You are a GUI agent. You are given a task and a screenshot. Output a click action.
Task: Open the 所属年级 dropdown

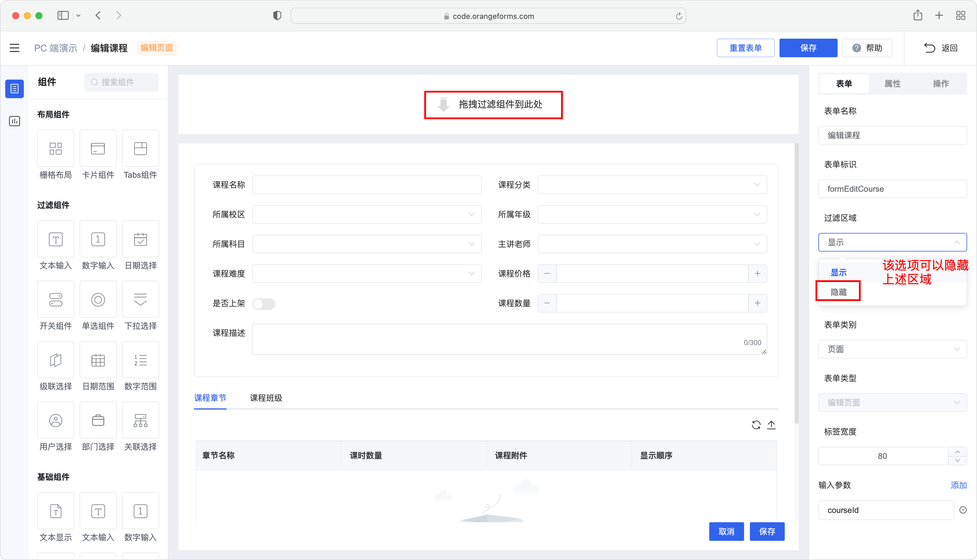[652, 215]
